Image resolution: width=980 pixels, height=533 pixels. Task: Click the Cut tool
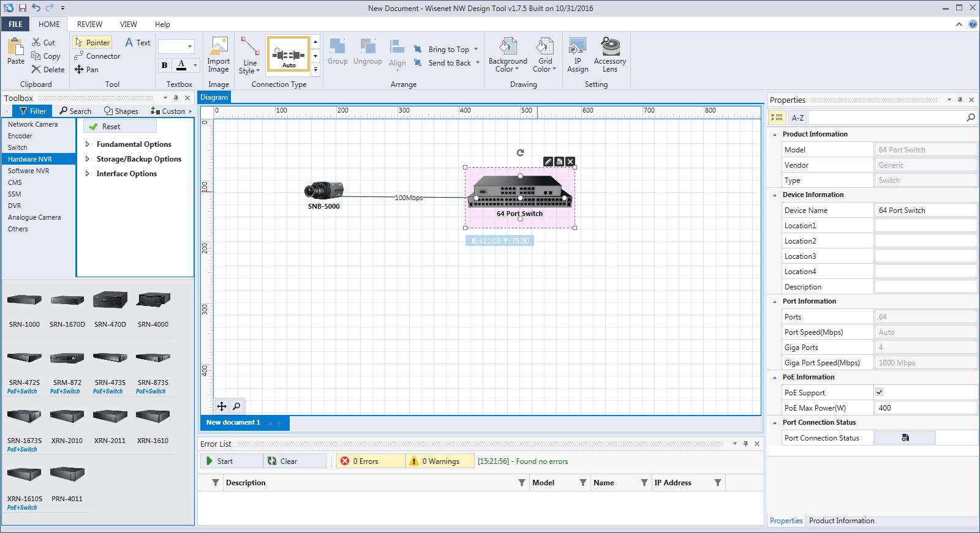click(x=43, y=43)
